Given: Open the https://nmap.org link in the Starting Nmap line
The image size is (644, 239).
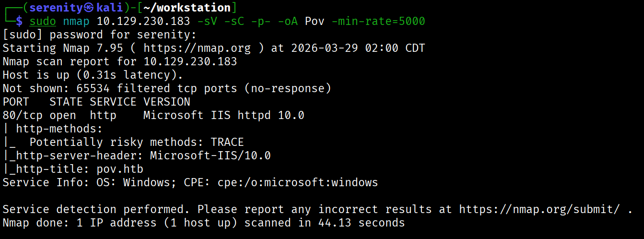Looking at the screenshot, I should tap(190, 48).
